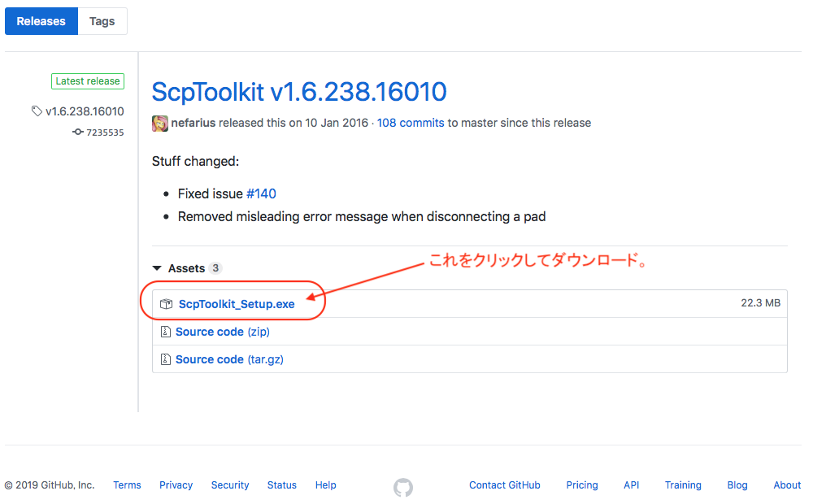Open the Blog footer link
The image size is (813, 504).
(x=737, y=485)
